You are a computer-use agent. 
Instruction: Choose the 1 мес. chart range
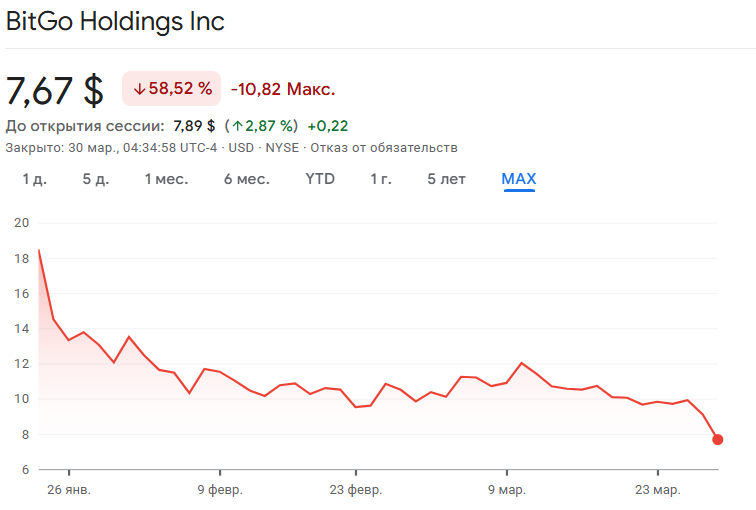coord(166,179)
